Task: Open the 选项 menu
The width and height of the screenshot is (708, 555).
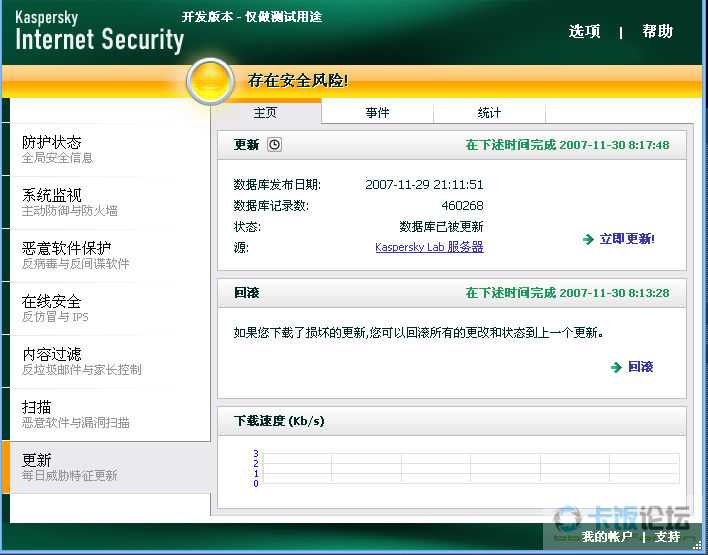Action: tap(584, 31)
